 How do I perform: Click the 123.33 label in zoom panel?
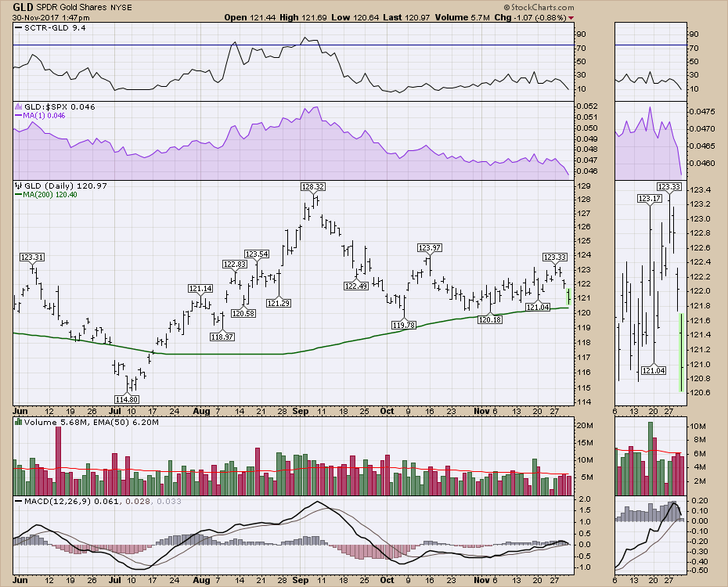coord(669,186)
